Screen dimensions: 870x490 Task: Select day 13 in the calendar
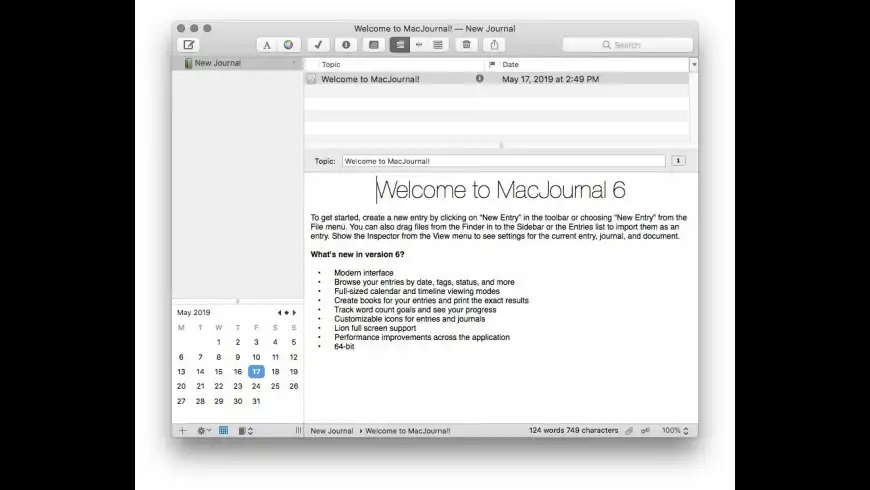tap(181, 372)
